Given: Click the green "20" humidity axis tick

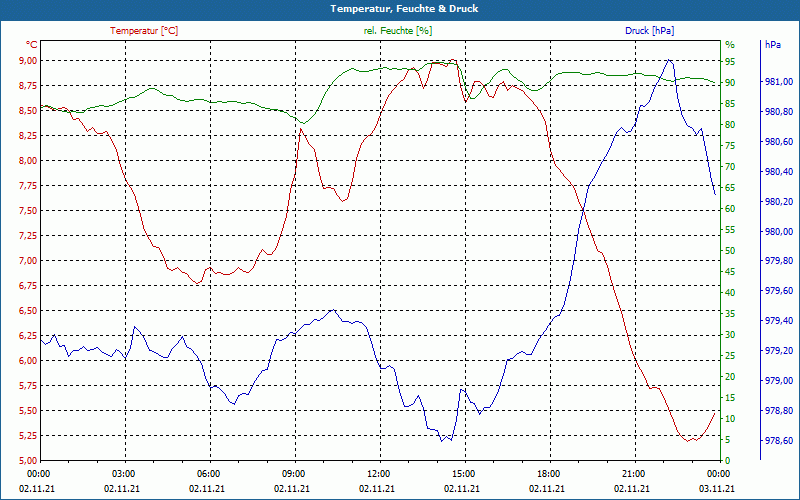Looking at the screenshot, I should pos(730,377).
